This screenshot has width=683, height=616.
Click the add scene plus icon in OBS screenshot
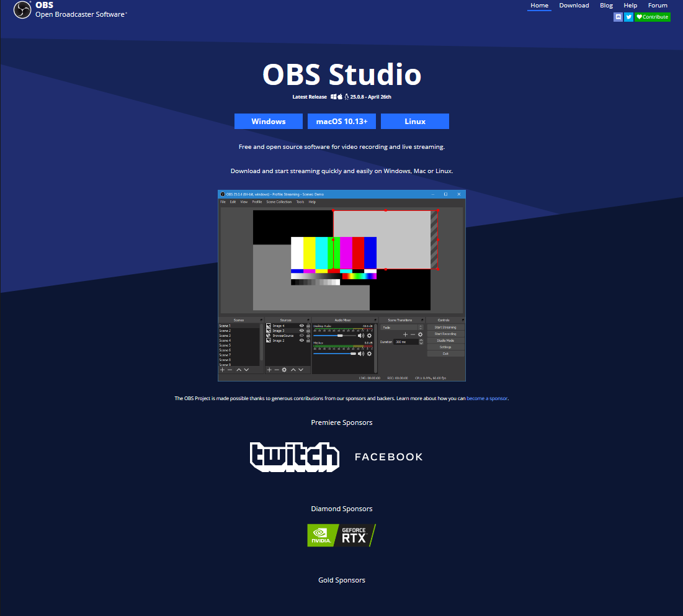pyautogui.click(x=222, y=370)
